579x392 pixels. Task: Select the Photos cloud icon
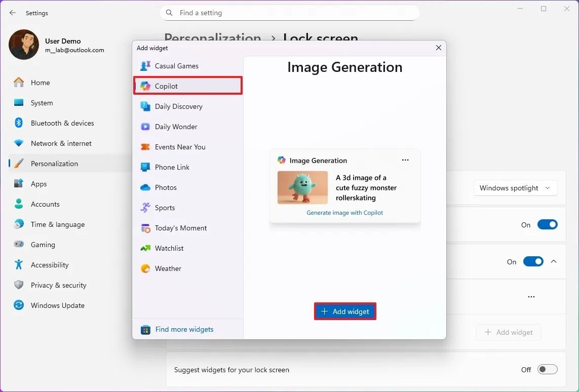click(x=145, y=187)
